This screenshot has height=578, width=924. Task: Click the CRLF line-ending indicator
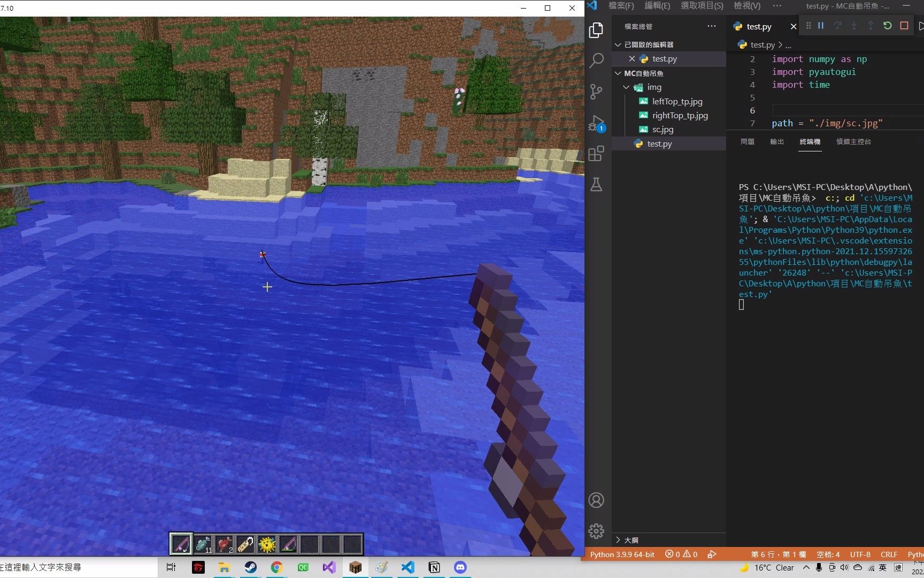click(x=889, y=554)
